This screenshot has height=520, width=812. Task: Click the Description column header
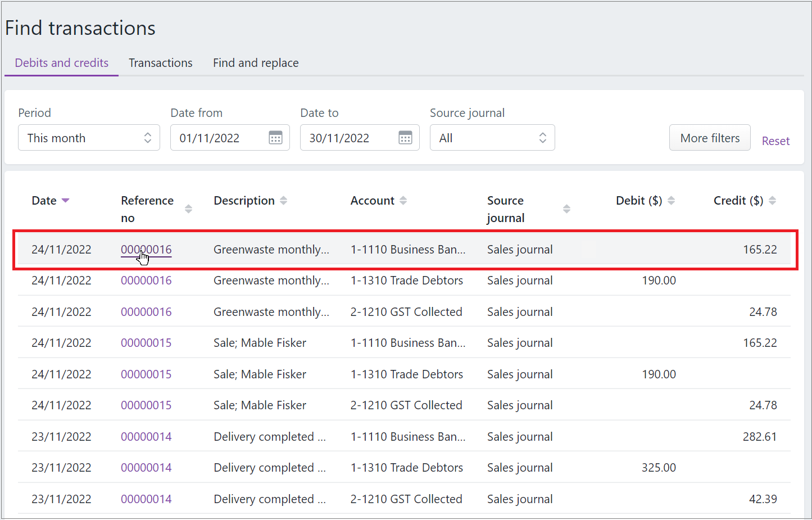pyautogui.click(x=244, y=201)
